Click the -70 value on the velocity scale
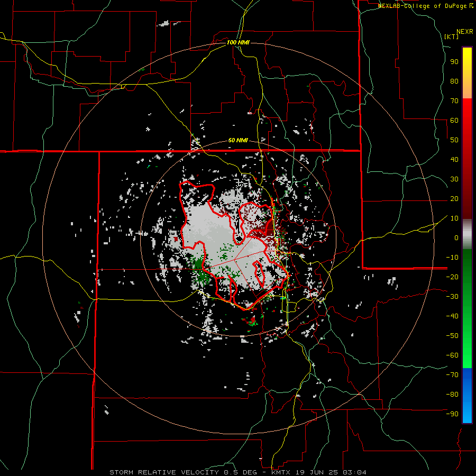This screenshot has width=476, height=476. 452,375
